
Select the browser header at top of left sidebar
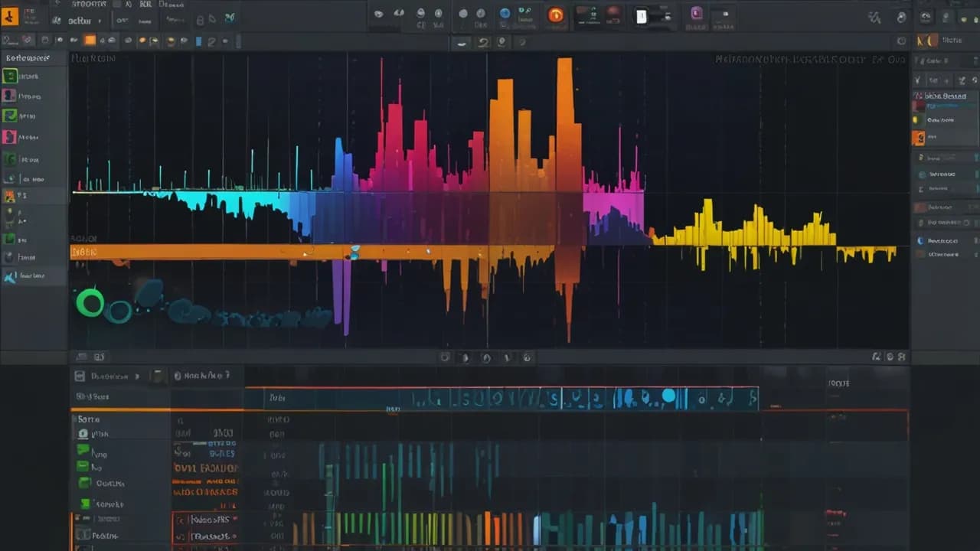point(28,58)
